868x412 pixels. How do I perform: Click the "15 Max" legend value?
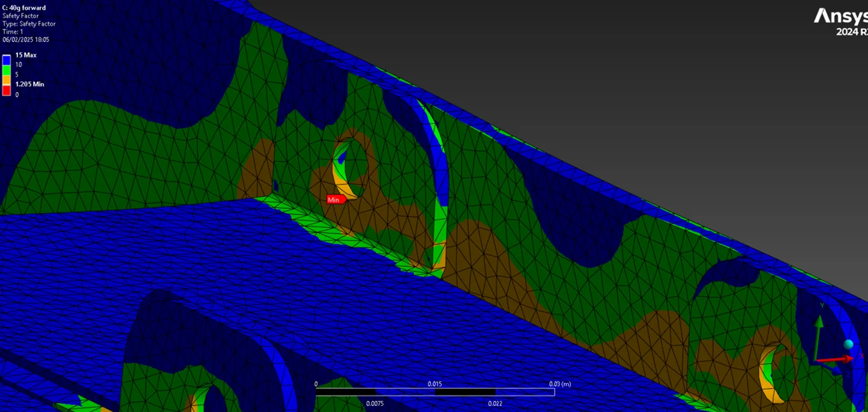point(26,55)
